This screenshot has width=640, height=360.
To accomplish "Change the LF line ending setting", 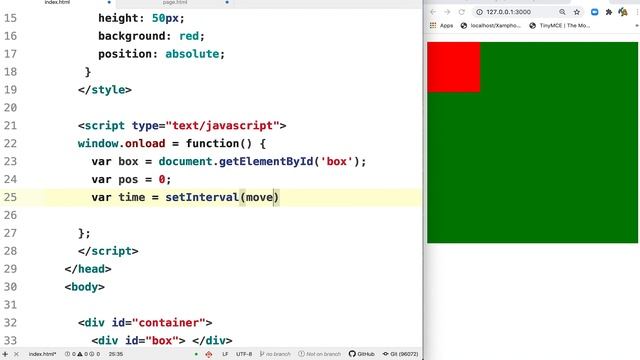I will coord(225,354).
